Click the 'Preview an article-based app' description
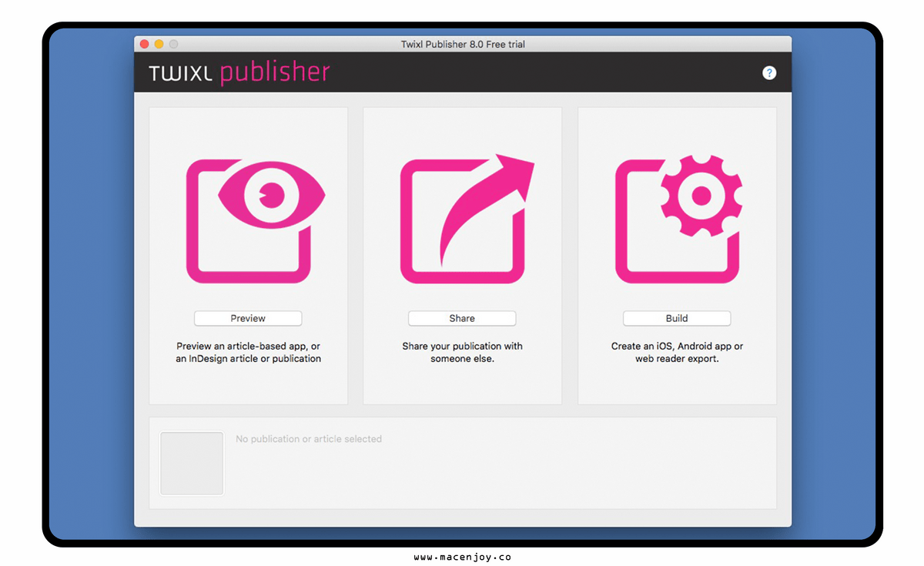This screenshot has width=924, height=566. tap(249, 353)
